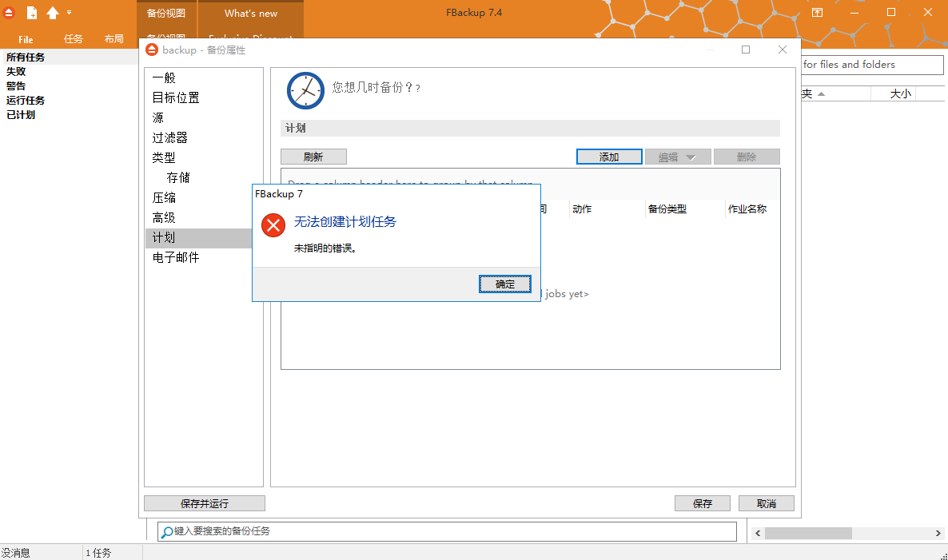948x560 pixels.
Task: Click the new backup file icon
Action: [31, 13]
